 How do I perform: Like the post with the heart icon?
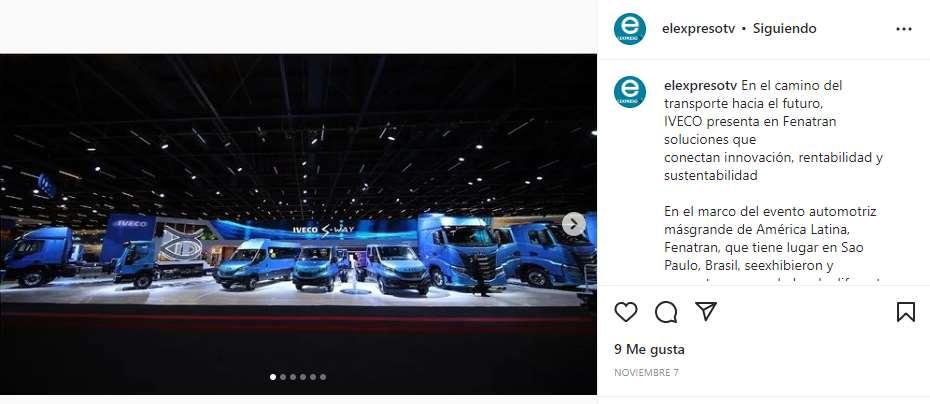click(x=626, y=312)
